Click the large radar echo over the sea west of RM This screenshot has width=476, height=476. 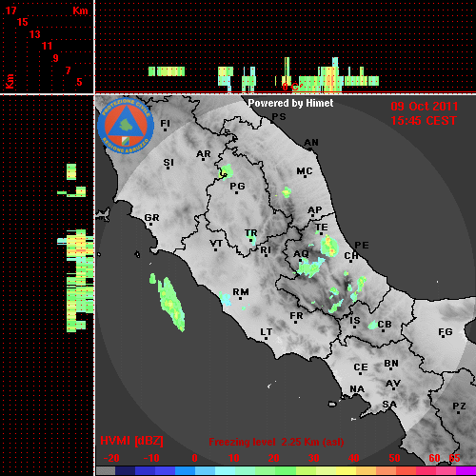pos(171,305)
